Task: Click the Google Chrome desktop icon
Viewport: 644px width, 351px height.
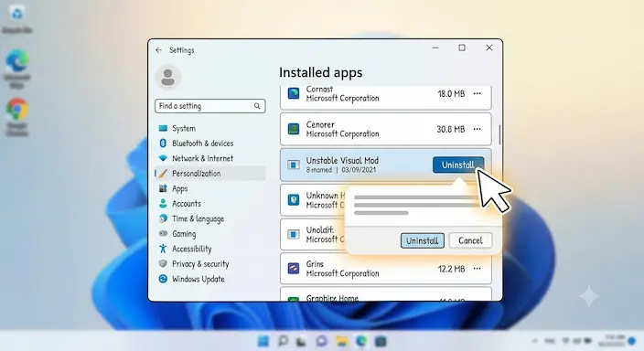Action: (16, 116)
